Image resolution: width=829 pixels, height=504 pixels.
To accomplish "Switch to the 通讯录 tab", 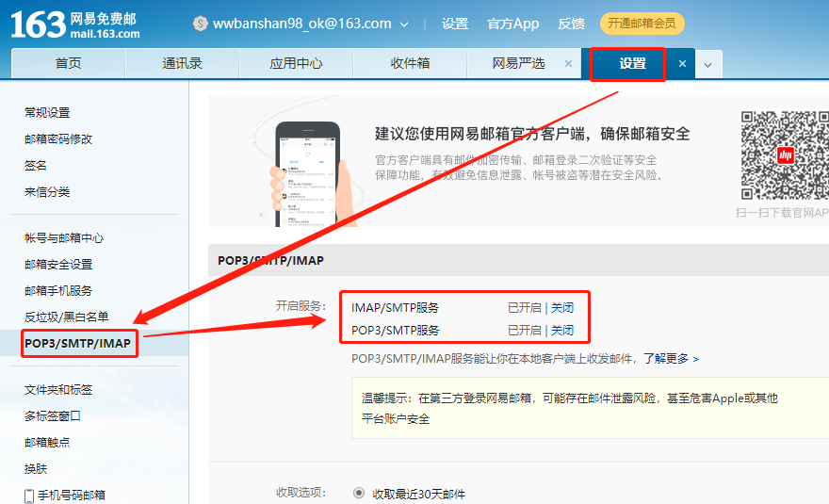I will pyautogui.click(x=183, y=63).
